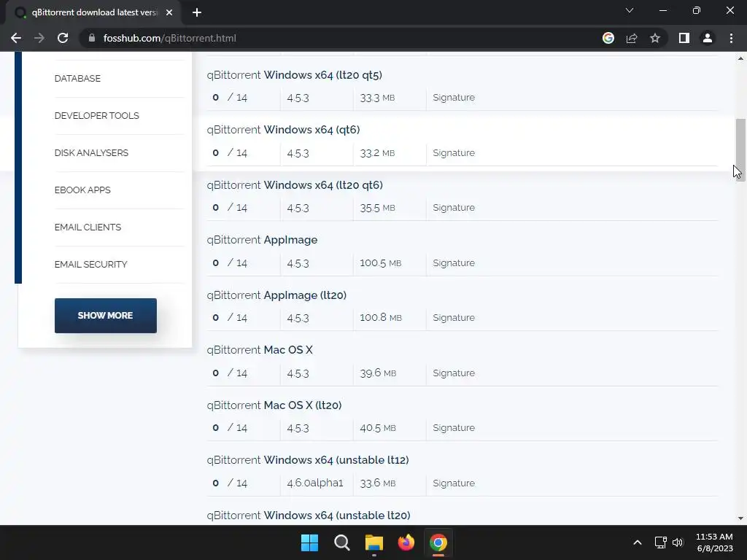Screen dimensions: 747x560
Task: Open Signature for Windows x64 (lt20 qt6)
Action: [x=454, y=208]
